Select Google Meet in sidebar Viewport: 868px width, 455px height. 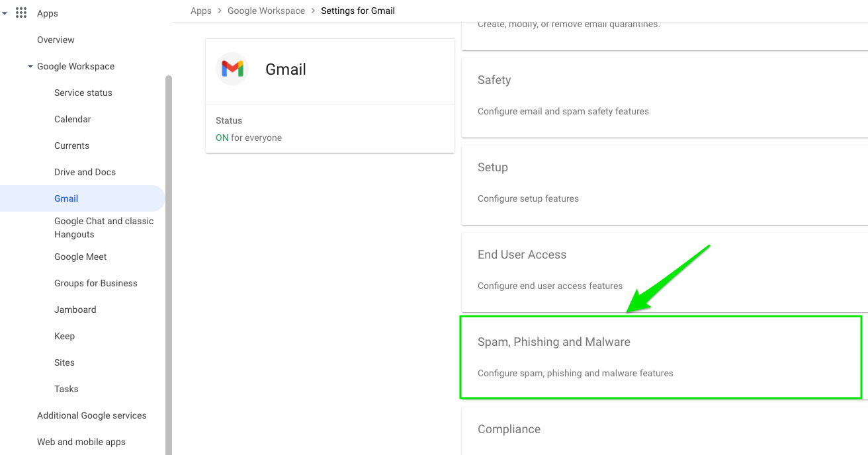(x=81, y=257)
